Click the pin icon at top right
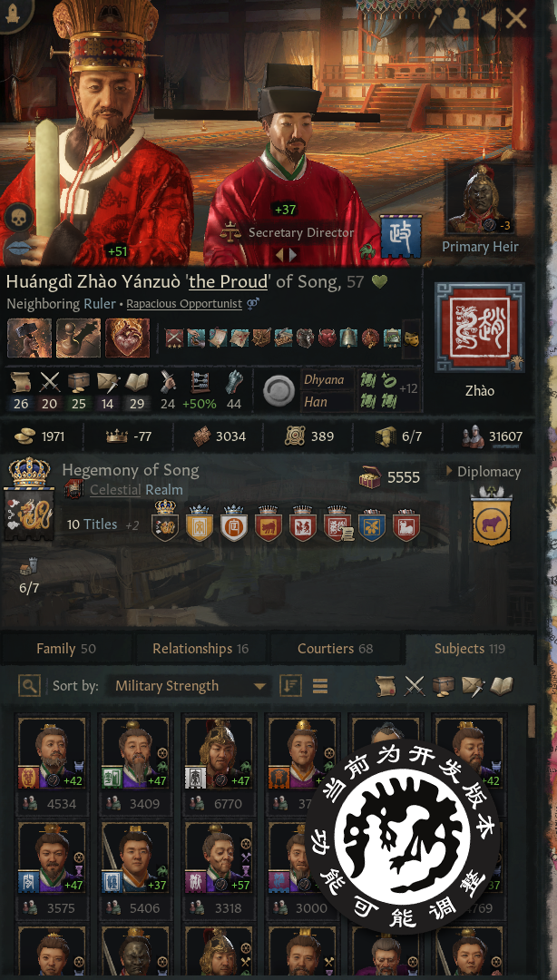Image resolution: width=557 pixels, height=980 pixels. click(x=434, y=18)
